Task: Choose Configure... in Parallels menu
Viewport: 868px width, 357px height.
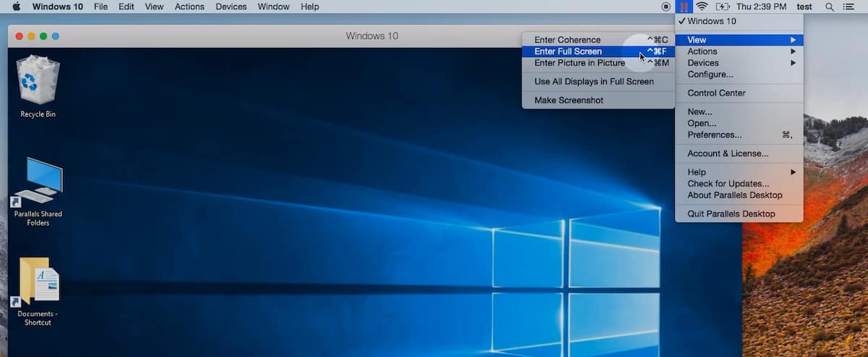Action: (x=739, y=75)
